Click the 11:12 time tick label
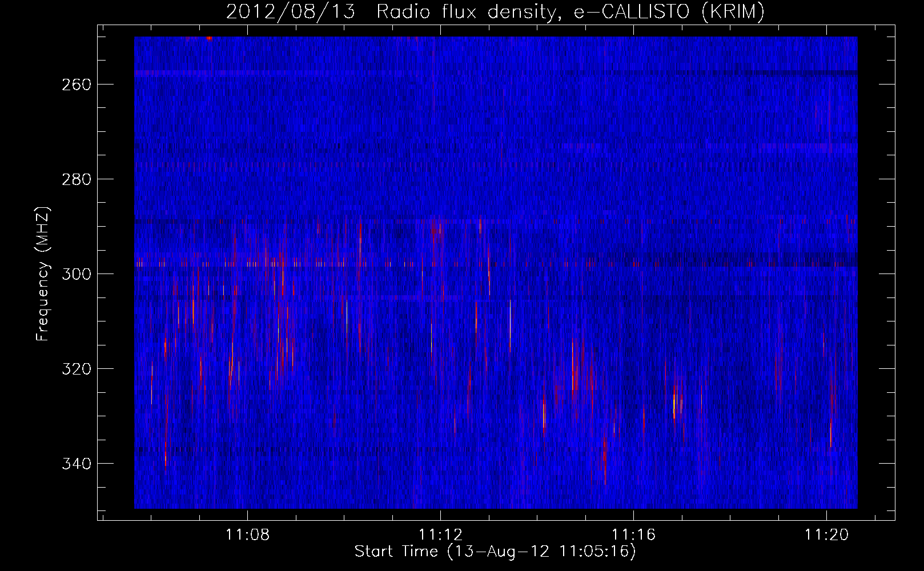 441,535
